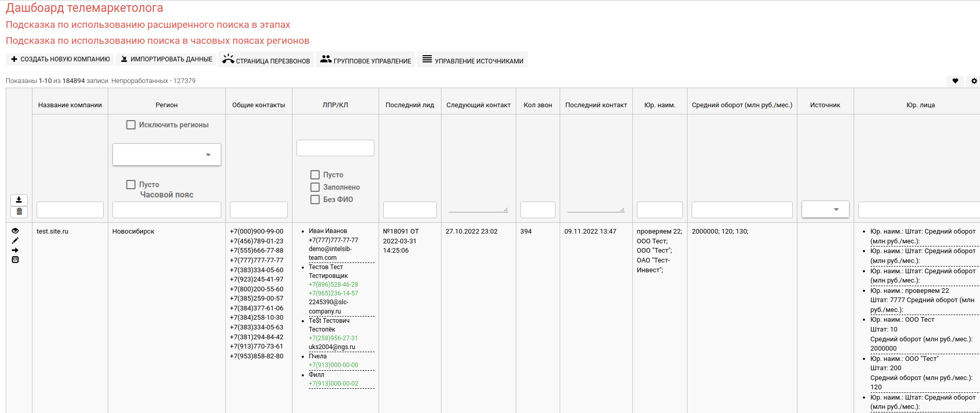Click the square card icon below the arrow

click(x=15, y=260)
